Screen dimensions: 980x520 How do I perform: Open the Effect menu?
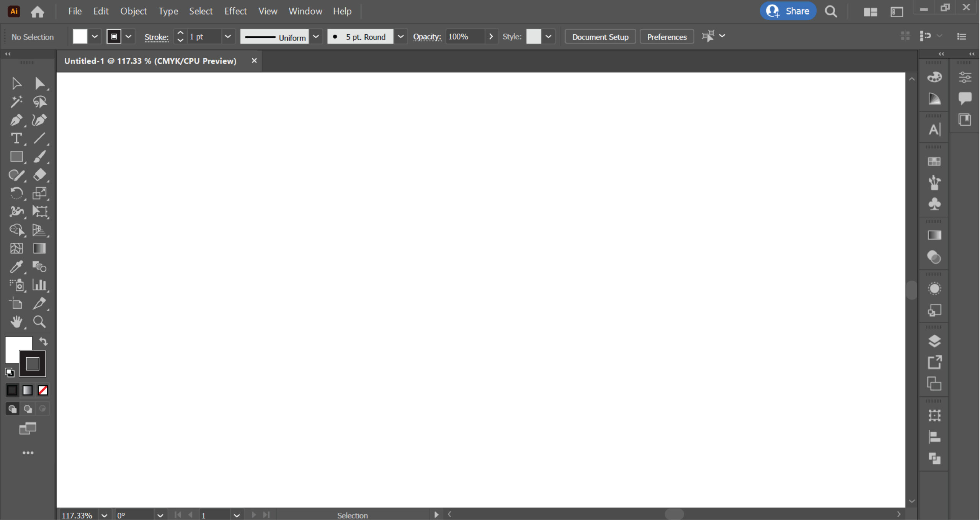tap(235, 11)
